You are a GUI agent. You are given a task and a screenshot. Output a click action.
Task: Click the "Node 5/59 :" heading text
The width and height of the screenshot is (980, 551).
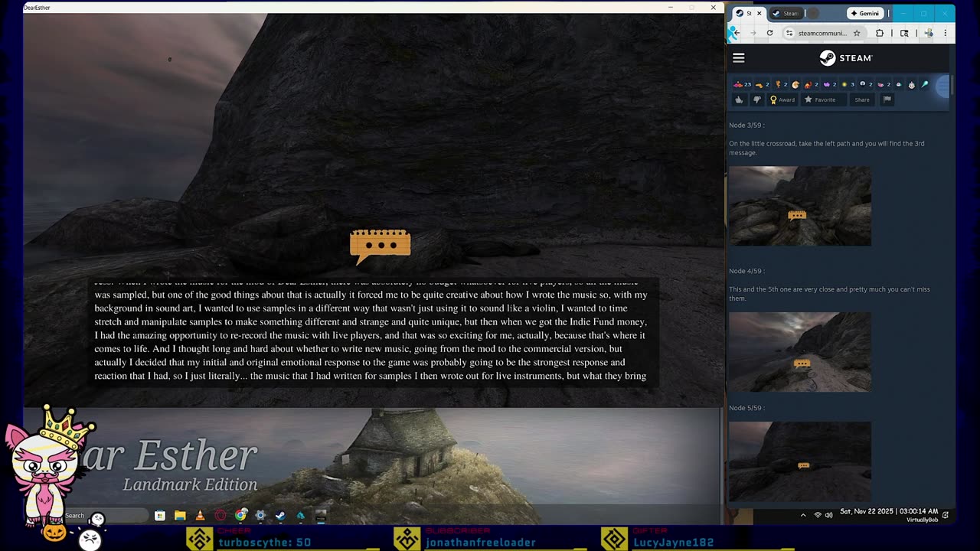pos(746,408)
